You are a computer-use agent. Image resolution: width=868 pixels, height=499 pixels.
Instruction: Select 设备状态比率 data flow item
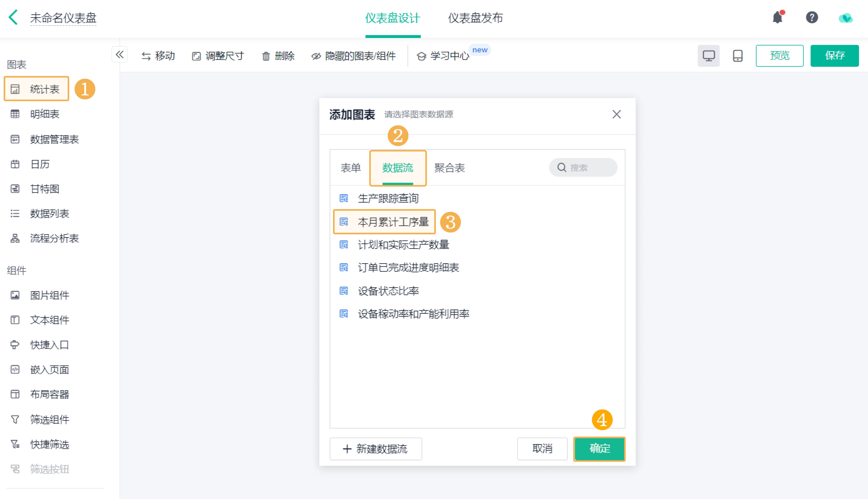388,291
